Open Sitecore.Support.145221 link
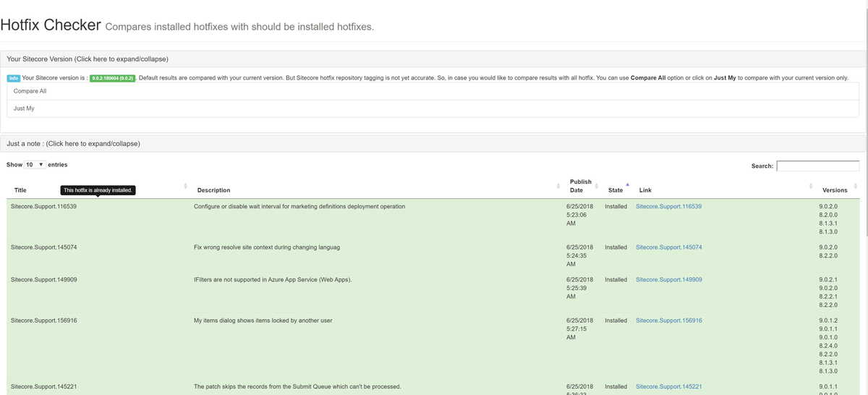Image resolution: width=868 pixels, height=395 pixels. pyautogui.click(x=668, y=387)
